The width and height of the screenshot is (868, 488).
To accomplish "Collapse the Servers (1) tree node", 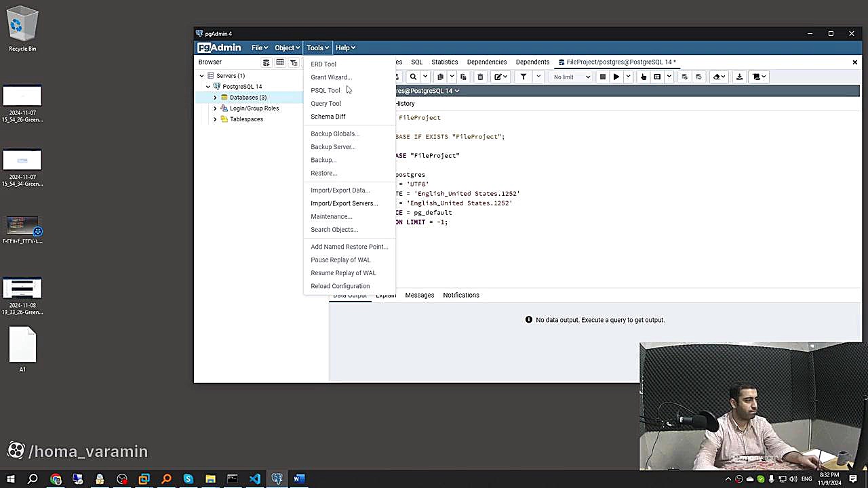I will pos(201,76).
